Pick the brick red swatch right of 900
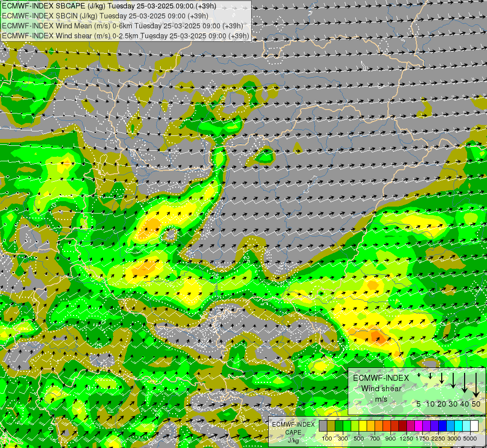 pos(395,426)
